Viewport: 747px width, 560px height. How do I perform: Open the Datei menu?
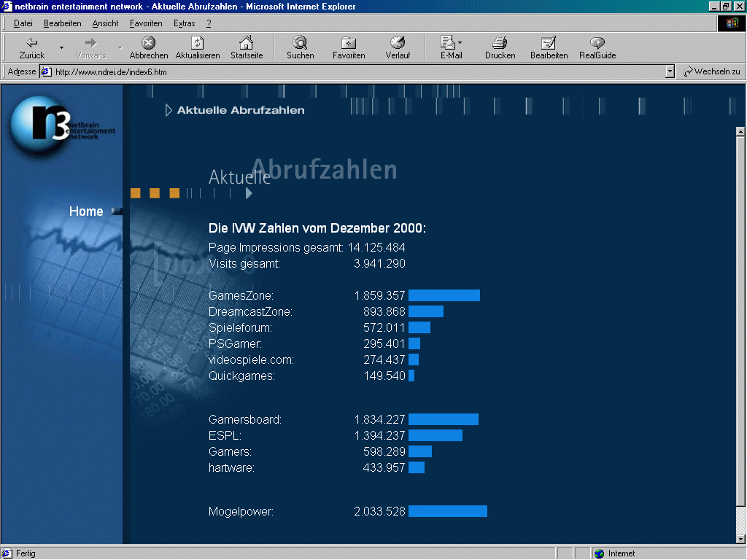coord(23,23)
